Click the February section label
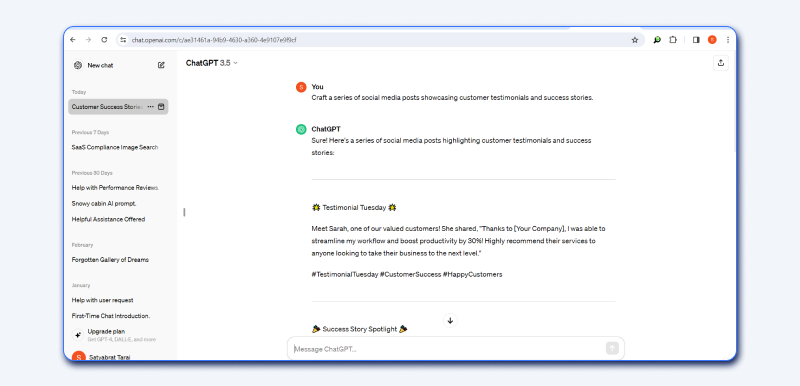The height and width of the screenshot is (386, 800). (x=82, y=245)
